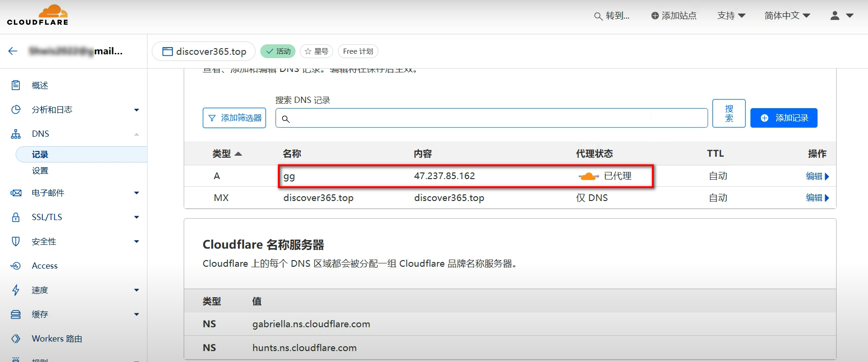The image size is (868, 362).
Task: Expand 速度 menu arrow
Action: click(137, 290)
